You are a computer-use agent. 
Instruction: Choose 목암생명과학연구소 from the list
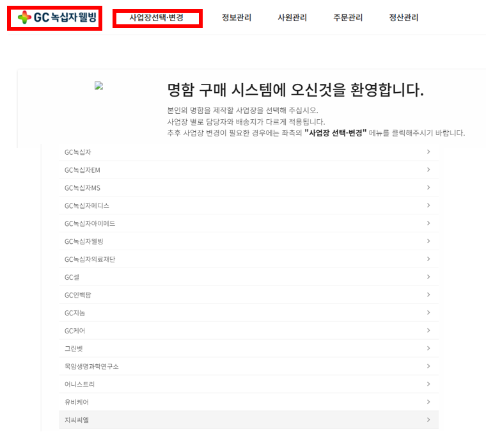click(x=249, y=367)
